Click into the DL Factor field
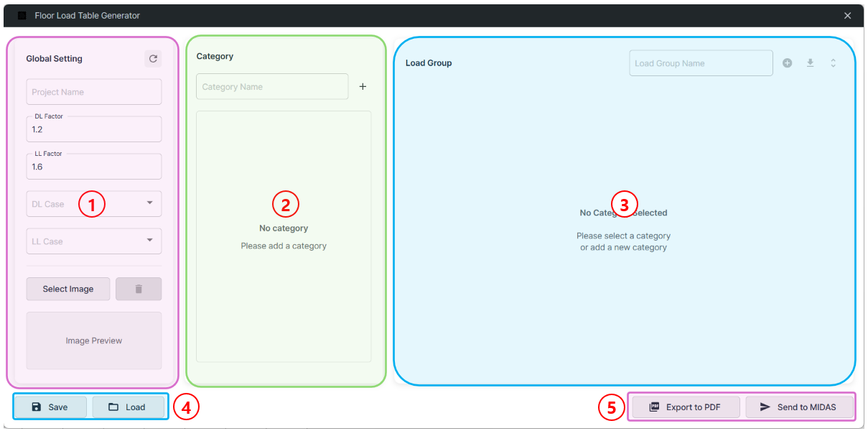The image size is (868, 431). point(93,130)
